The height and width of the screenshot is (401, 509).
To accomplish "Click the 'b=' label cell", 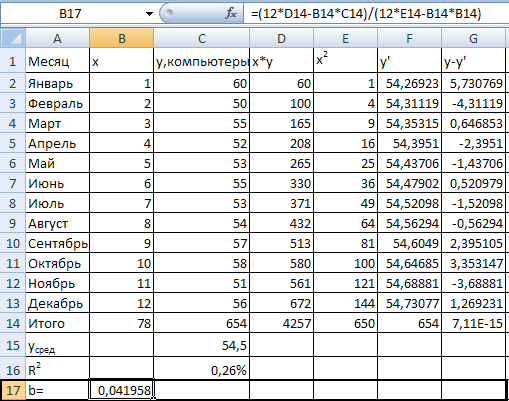I will click(x=57, y=390).
